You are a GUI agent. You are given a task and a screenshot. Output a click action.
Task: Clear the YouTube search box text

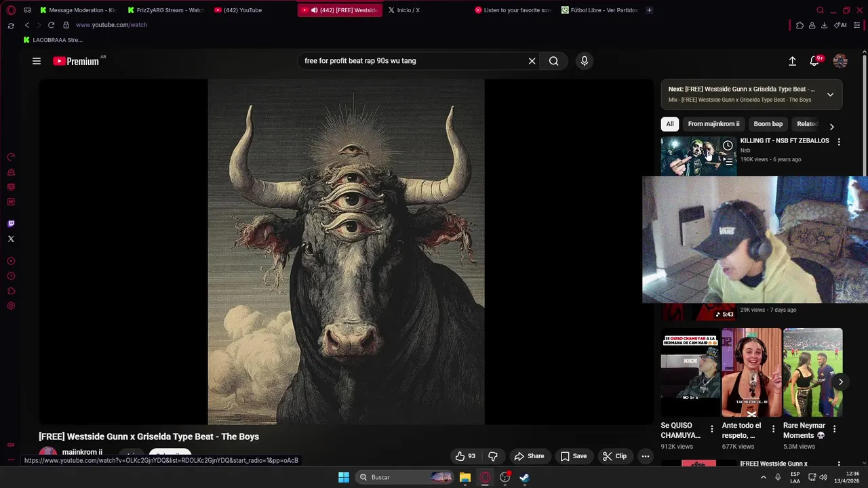[532, 61]
